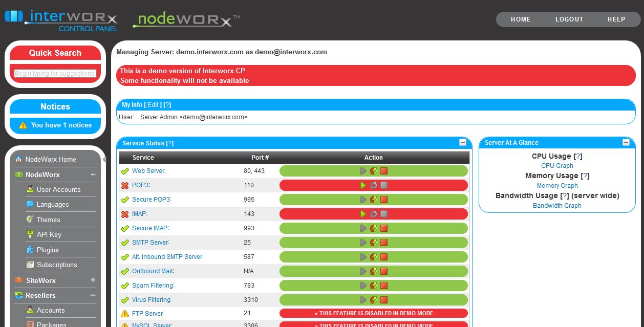The height and width of the screenshot is (327, 644).
Task: Click the IMAP restart icon
Action: coord(374,214)
